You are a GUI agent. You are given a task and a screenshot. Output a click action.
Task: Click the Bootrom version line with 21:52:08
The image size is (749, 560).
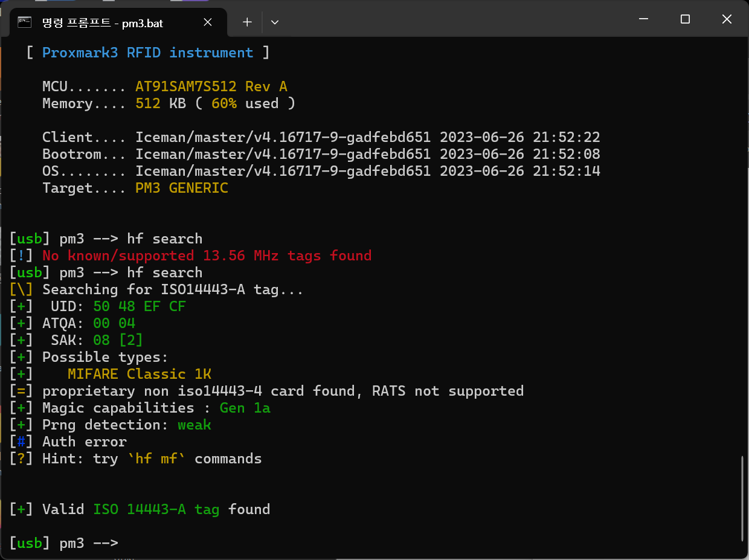point(321,154)
